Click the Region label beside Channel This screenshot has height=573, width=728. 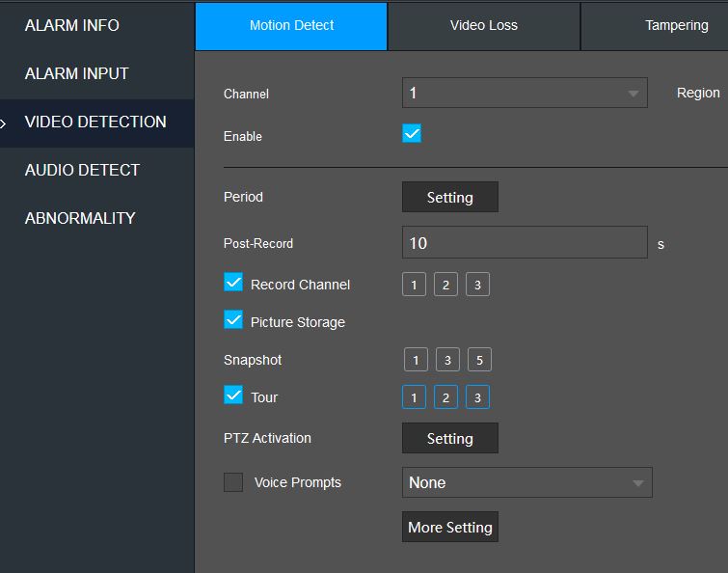click(x=698, y=93)
